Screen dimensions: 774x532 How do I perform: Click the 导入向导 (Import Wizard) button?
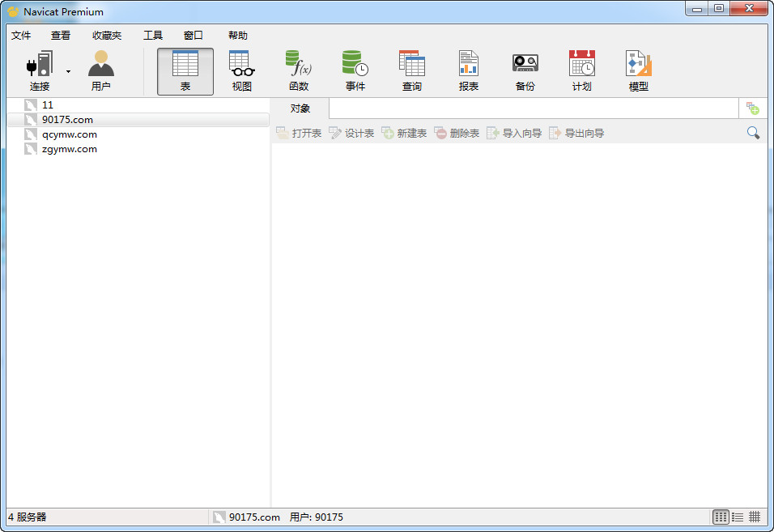pos(512,132)
